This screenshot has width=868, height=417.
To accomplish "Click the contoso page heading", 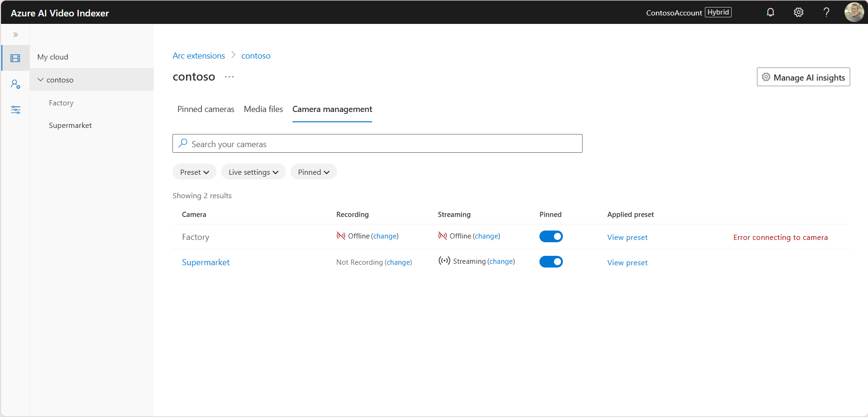I will pos(194,77).
